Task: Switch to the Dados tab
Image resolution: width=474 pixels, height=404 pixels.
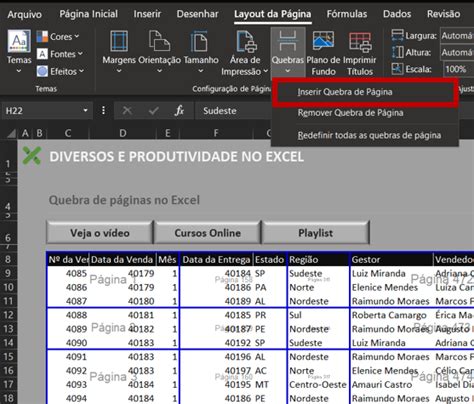Action: (397, 14)
